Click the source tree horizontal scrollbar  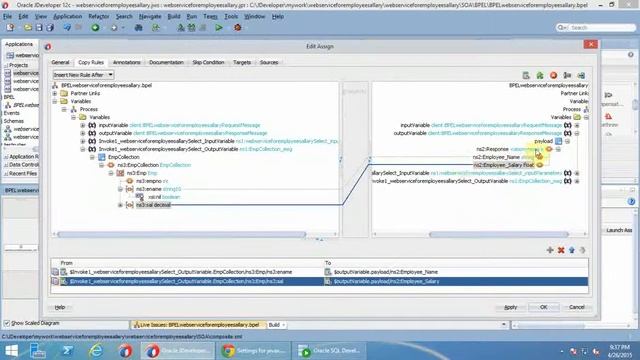(182, 234)
